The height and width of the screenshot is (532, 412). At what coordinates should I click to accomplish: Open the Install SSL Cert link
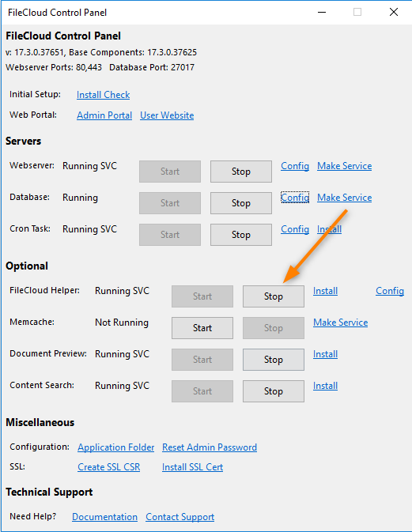tap(192, 467)
